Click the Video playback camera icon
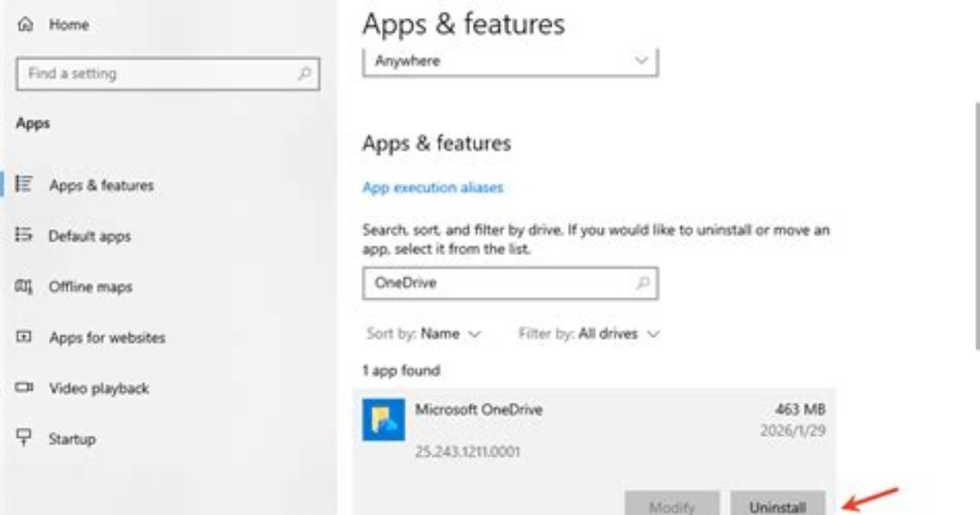980x515 pixels. (x=24, y=387)
